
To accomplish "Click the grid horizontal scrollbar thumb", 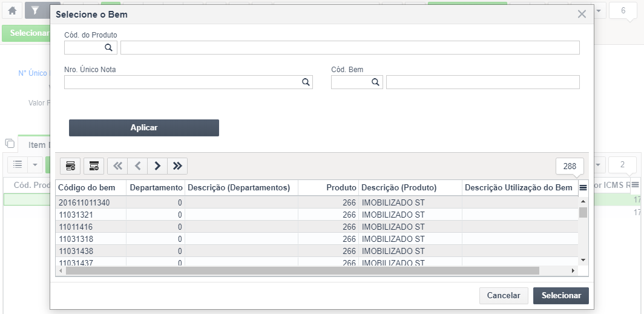I will [x=302, y=271].
